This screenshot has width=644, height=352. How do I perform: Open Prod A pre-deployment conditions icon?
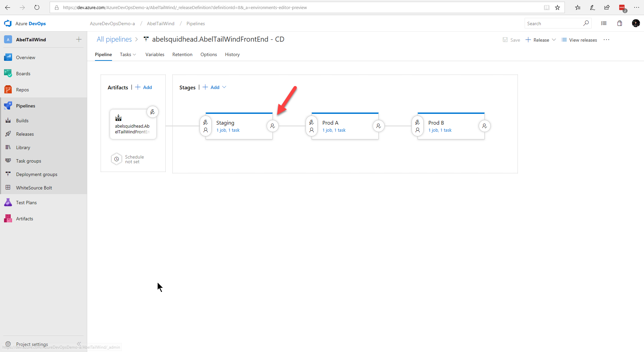[312, 126]
